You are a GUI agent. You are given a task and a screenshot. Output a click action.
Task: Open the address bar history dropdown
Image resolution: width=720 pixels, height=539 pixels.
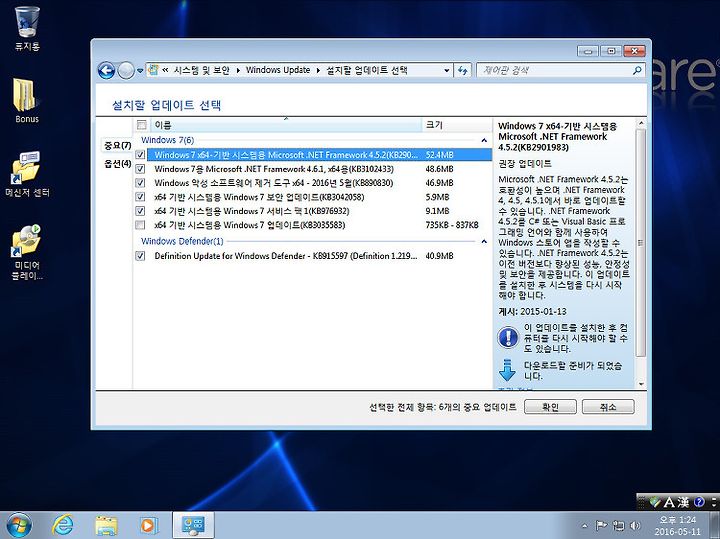[x=446, y=71]
